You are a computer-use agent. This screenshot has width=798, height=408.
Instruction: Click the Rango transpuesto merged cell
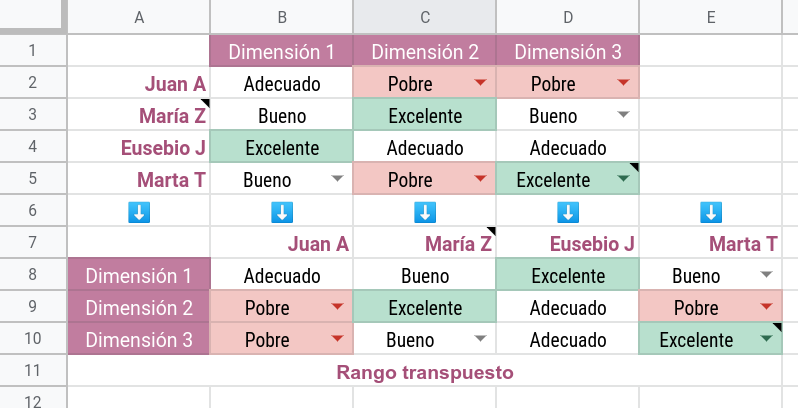pos(424,372)
